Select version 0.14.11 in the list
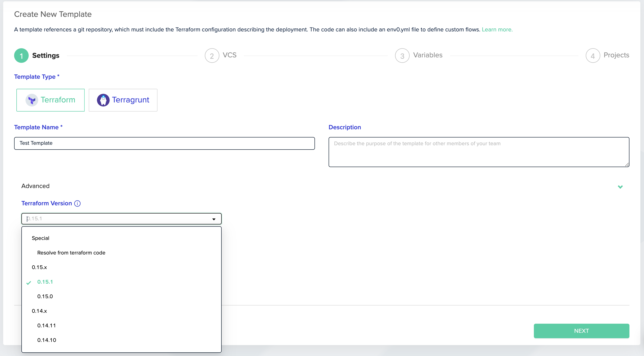This screenshot has width=644, height=356. (46, 325)
